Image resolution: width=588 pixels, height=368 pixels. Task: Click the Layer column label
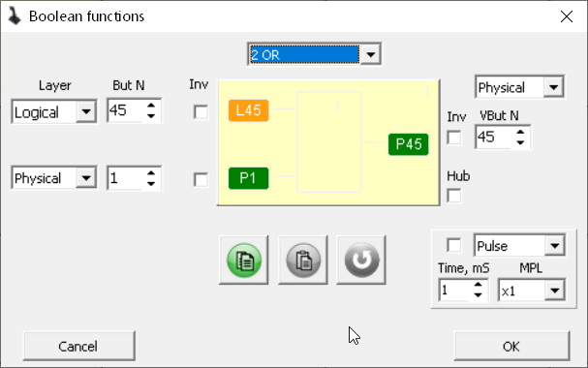[55, 85]
